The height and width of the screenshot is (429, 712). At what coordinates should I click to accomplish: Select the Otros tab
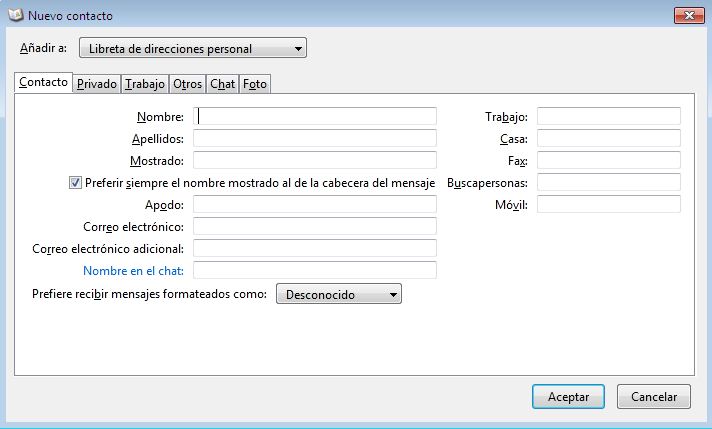tap(187, 84)
